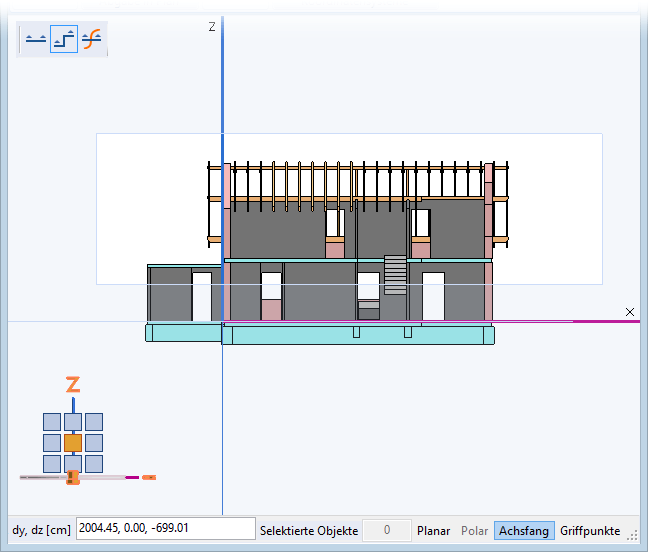Click bottom-right square of the blue grid
This screenshot has height=552, width=648.
94,464
